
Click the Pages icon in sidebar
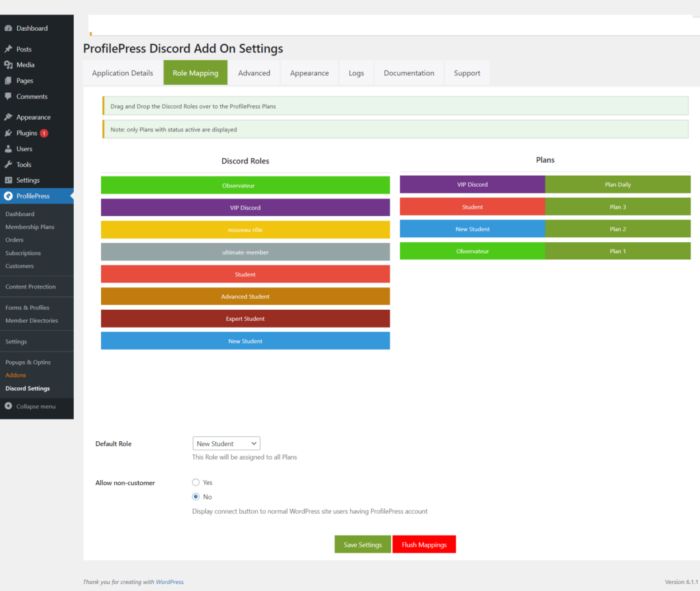pos(8,81)
